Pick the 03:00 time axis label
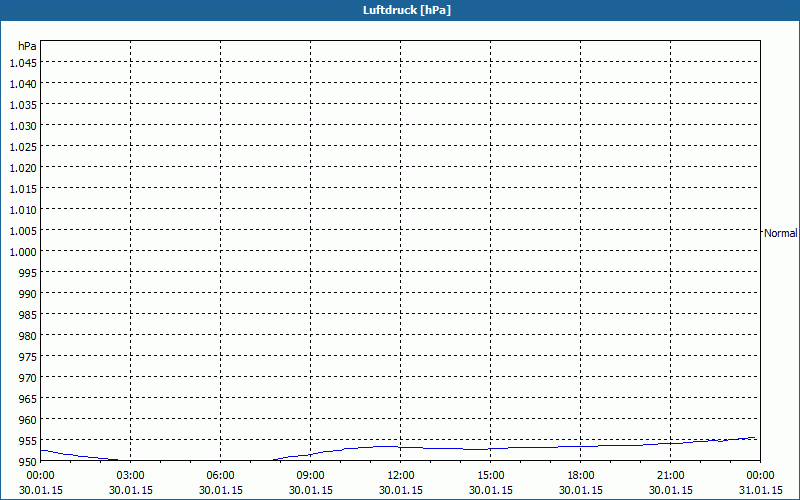Viewport: 800px width, 500px height. pyautogui.click(x=131, y=476)
